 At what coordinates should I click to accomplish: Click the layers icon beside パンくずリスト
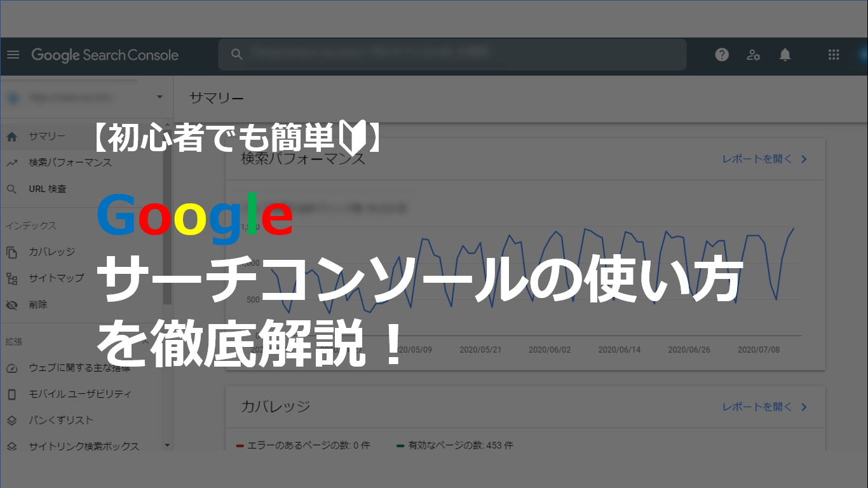[x=11, y=420]
